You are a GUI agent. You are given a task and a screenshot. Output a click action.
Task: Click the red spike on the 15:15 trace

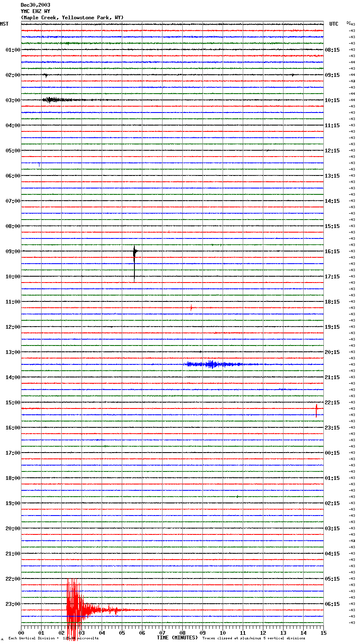click(x=316, y=410)
